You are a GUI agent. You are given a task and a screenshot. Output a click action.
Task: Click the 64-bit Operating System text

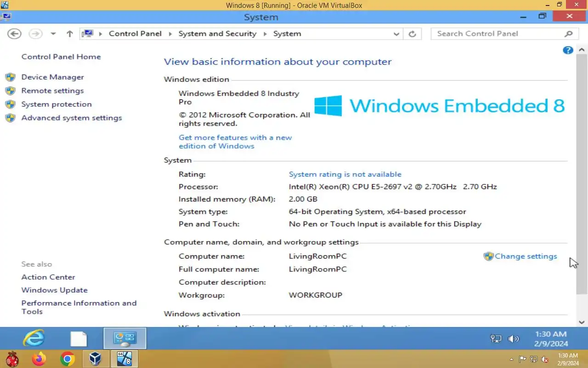tap(377, 212)
